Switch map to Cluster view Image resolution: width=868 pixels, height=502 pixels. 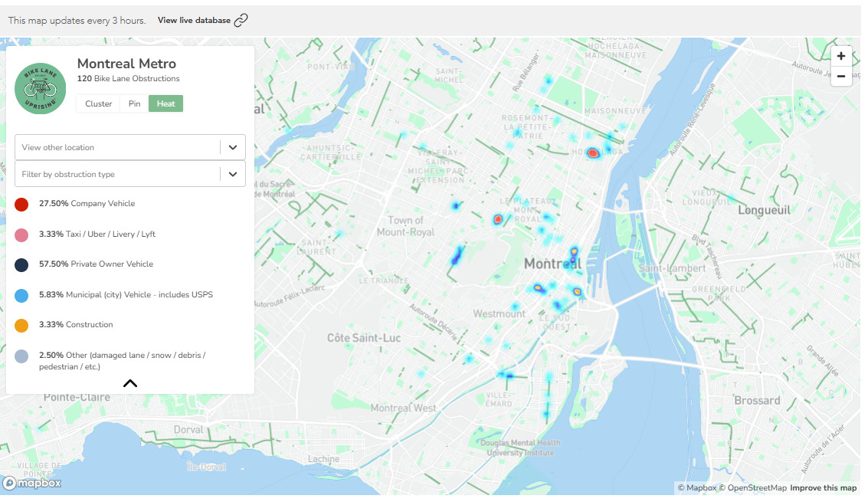(x=99, y=103)
